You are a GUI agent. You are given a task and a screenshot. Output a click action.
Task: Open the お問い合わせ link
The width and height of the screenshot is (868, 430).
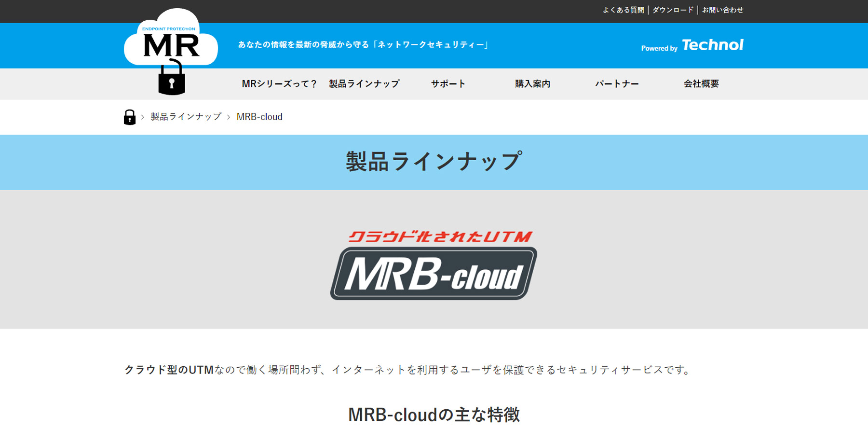pyautogui.click(x=722, y=10)
